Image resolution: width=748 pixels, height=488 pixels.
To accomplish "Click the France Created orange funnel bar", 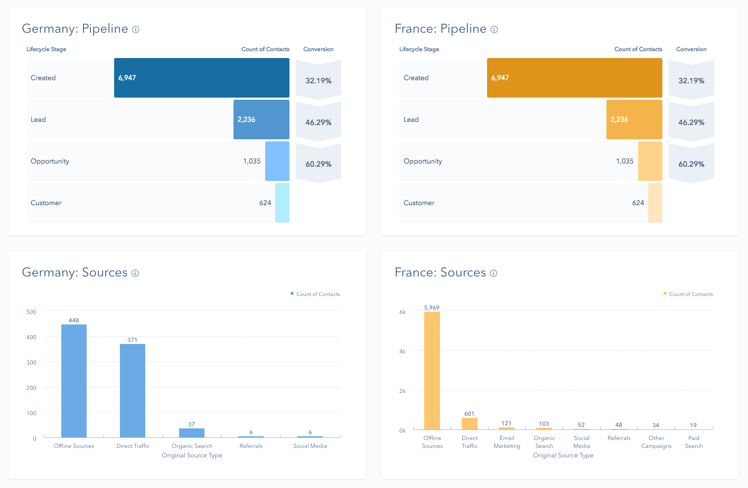I will point(574,78).
